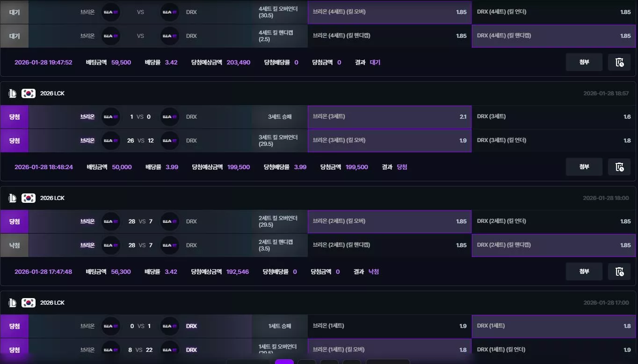Click the Korean flag icon in 17:00 section
Screen dimensions: 638x364
pyautogui.click(x=29, y=303)
